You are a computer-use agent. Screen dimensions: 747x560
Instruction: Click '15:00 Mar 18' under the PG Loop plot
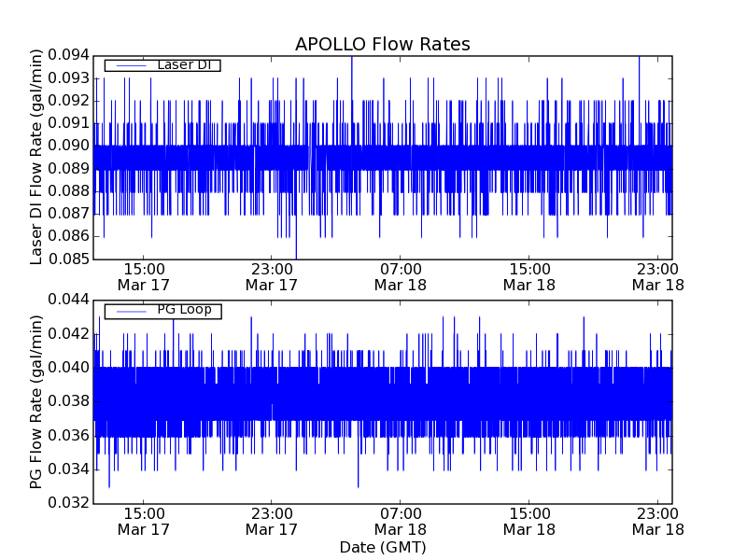[x=529, y=522]
